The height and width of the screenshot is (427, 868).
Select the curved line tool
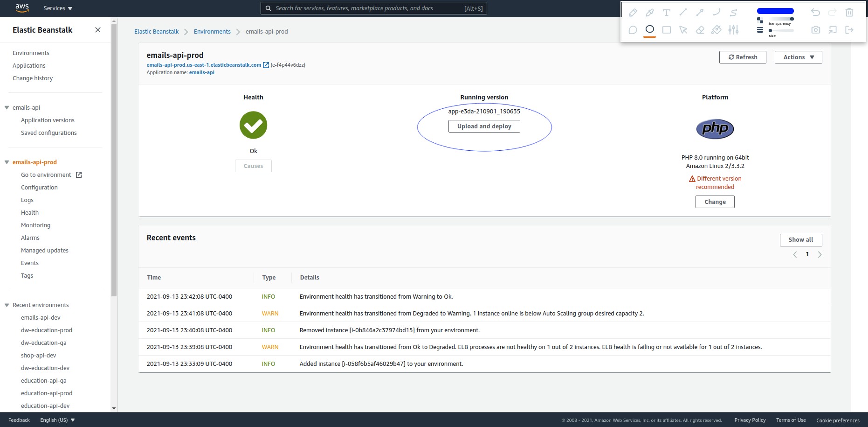pyautogui.click(x=717, y=13)
